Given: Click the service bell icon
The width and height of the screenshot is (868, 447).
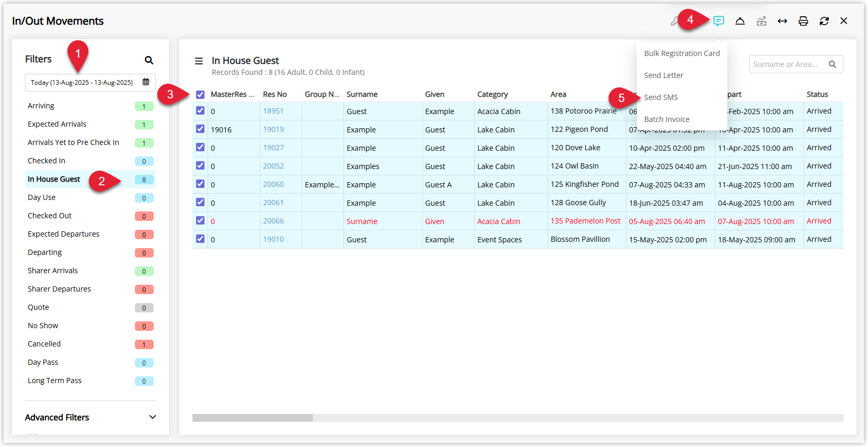Looking at the screenshot, I should pyautogui.click(x=740, y=21).
